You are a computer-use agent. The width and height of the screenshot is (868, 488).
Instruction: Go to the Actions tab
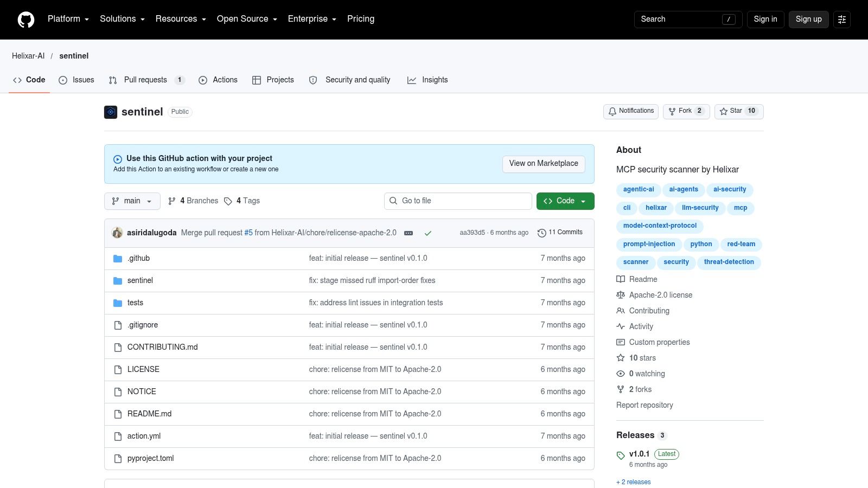point(218,80)
